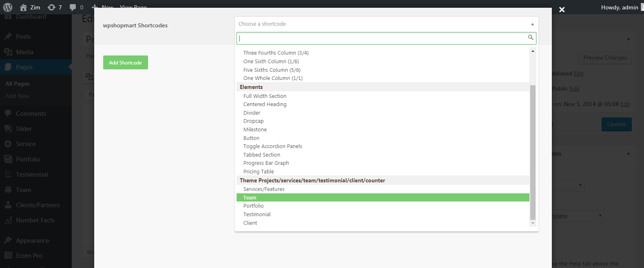
Task: Select Services/Features shortcode
Action: (383, 189)
